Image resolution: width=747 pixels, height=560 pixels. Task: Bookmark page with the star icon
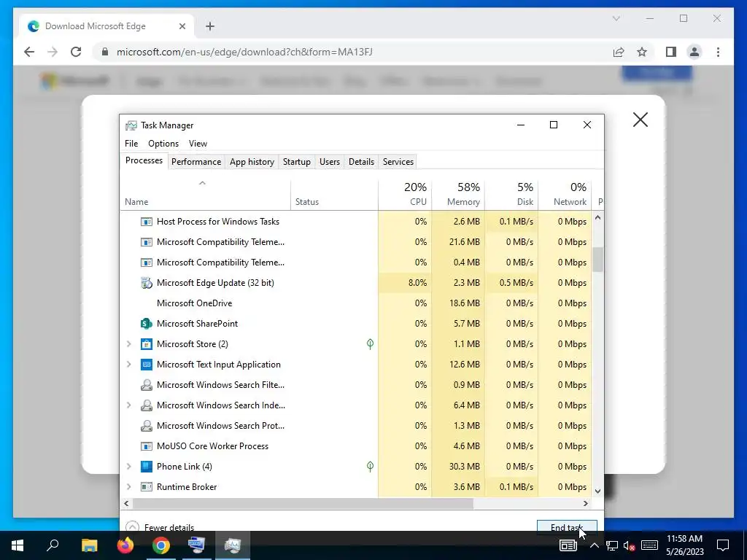pos(642,52)
